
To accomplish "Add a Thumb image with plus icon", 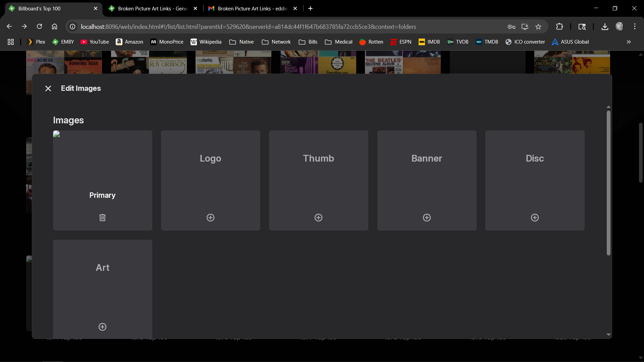I will [318, 218].
